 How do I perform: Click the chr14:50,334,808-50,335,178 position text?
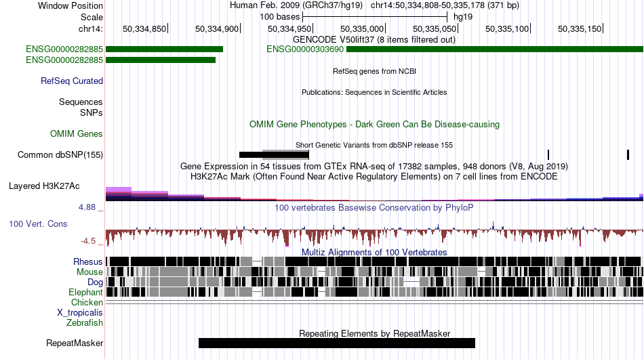pyautogui.click(x=445, y=5)
